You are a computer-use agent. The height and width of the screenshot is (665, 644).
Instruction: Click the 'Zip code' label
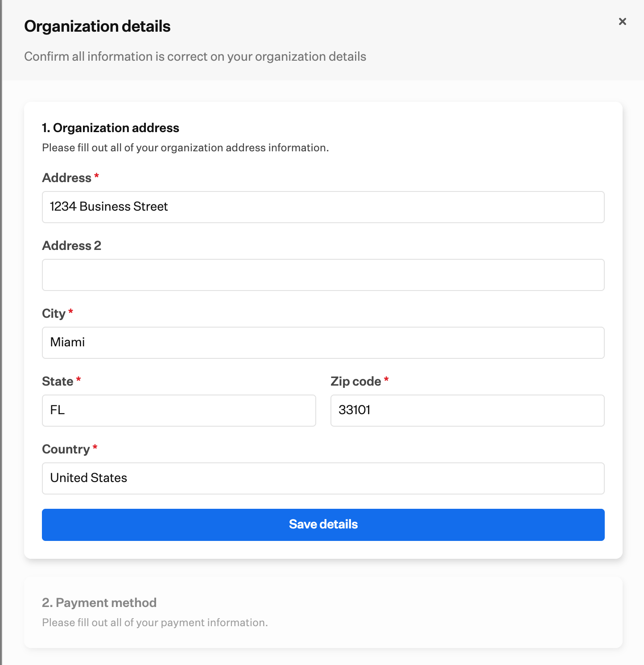coord(356,381)
